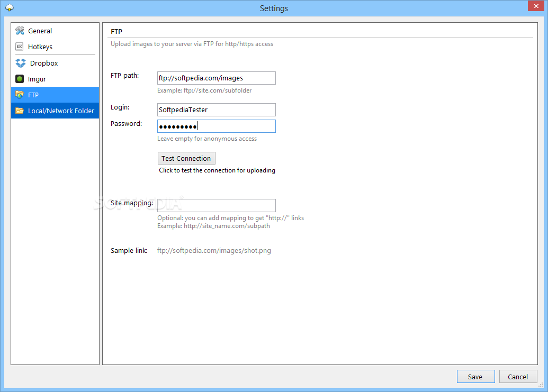Click the 'Upload images to your server' description
Image resolution: width=548 pixels, height=392 pixels.
(x=192, y=44)
